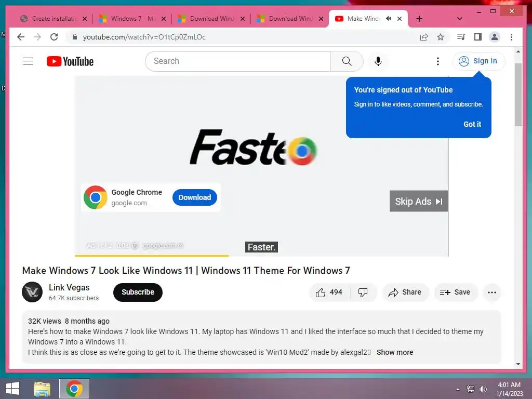Go to the YouTube home logo
Image resolution: width=532 pixels, height=399 pixels.
pos(70,61)
